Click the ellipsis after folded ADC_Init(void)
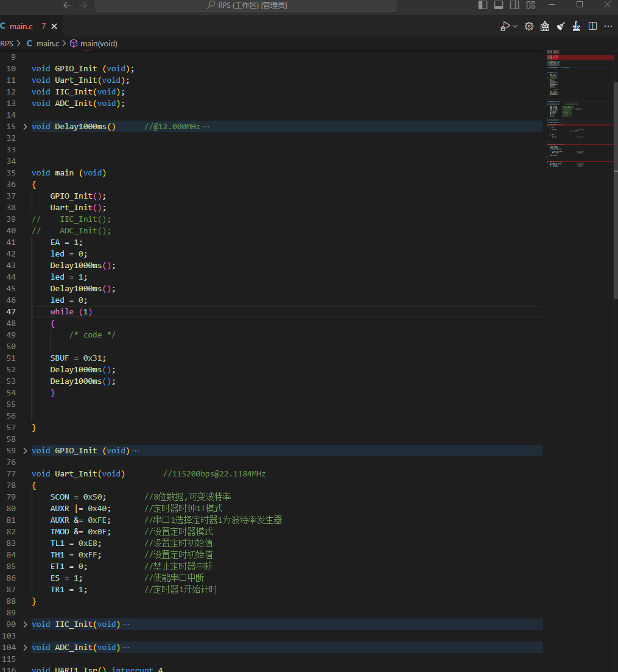 point(126,647)
